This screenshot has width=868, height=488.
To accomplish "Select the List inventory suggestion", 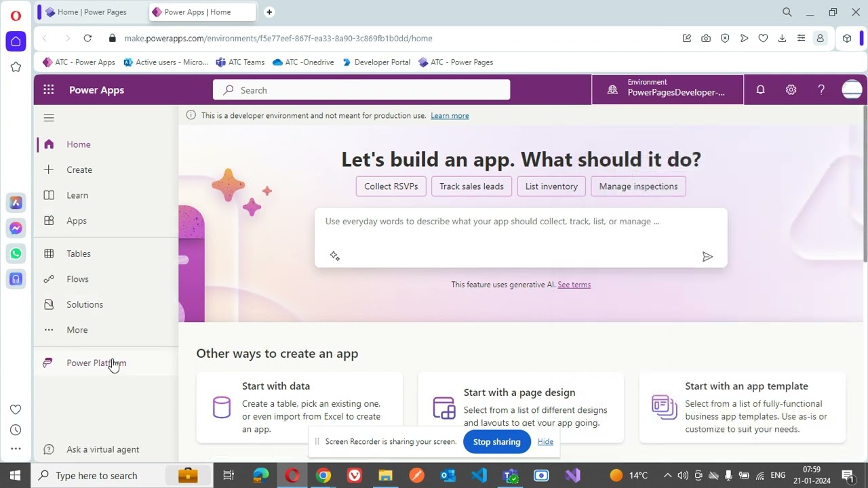I will 551,186.
